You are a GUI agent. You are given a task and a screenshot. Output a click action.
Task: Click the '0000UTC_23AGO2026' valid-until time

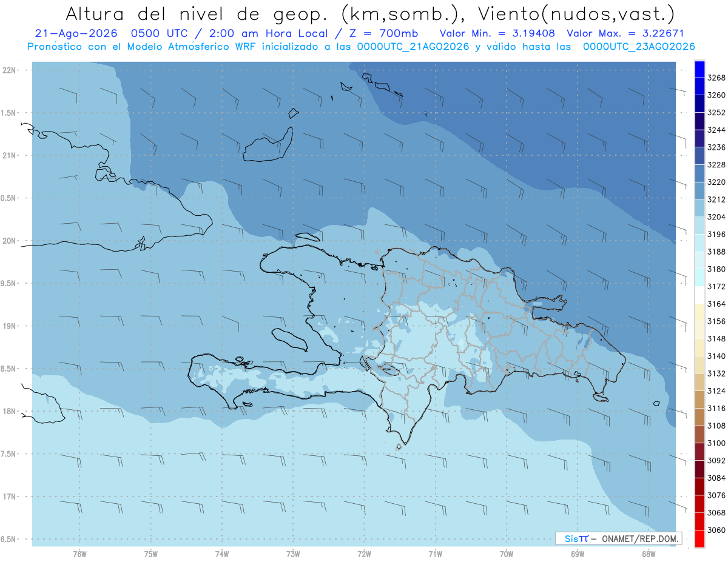pyautogui.click(x=639, y=47)
